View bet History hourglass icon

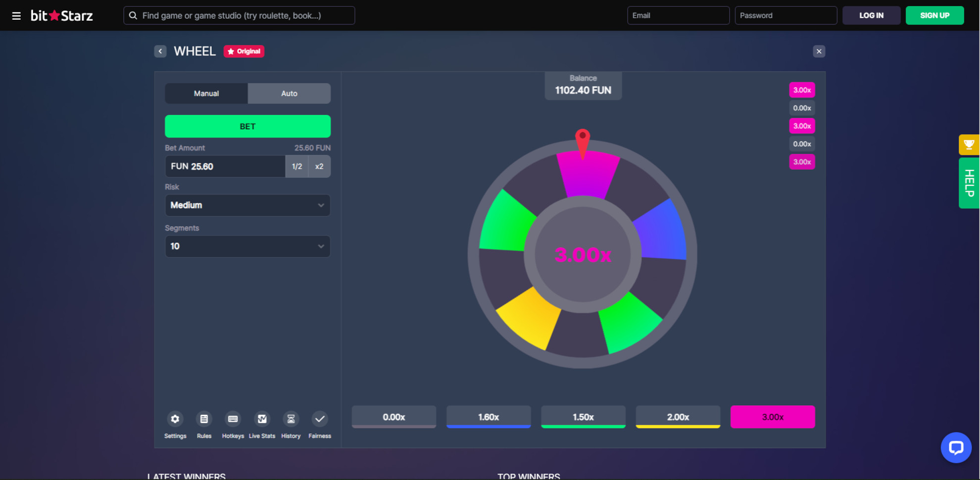click(x=291, y=419)
